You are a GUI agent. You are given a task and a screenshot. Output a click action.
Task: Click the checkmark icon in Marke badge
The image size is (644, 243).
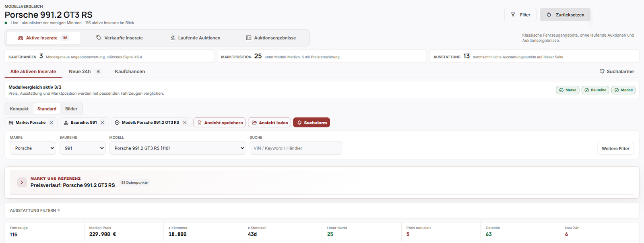pyautogui.click(x=561, y=90)
